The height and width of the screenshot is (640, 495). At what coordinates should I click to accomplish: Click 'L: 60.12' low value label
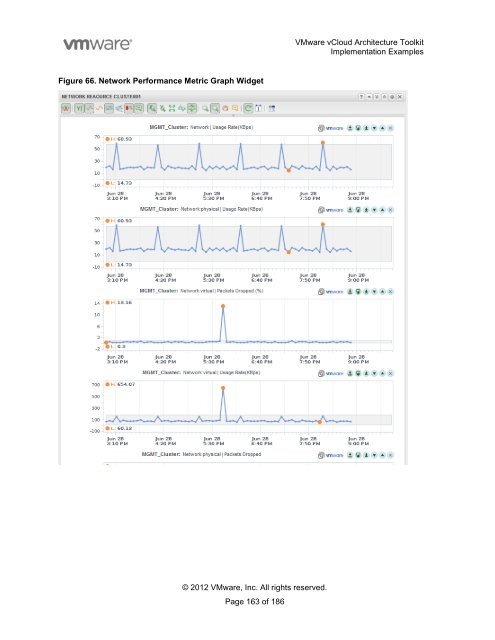(x=118, y=428)
